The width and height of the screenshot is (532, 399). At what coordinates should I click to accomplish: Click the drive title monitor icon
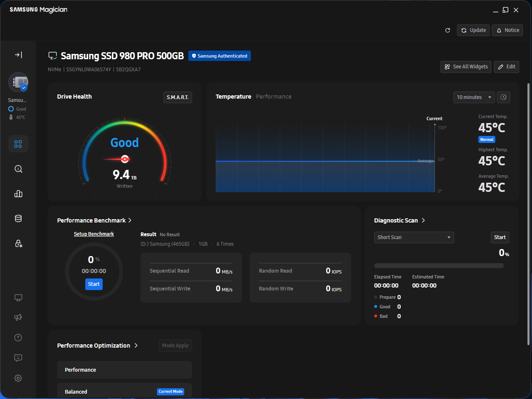[x=53, y=56]
